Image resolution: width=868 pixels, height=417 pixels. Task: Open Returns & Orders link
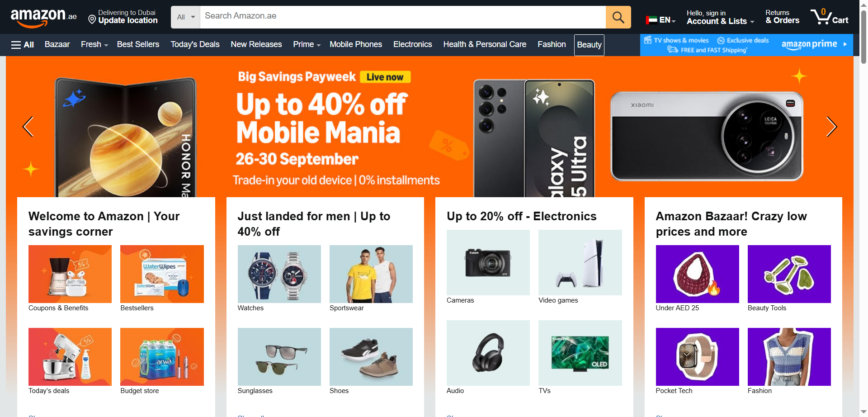(782, 17)
